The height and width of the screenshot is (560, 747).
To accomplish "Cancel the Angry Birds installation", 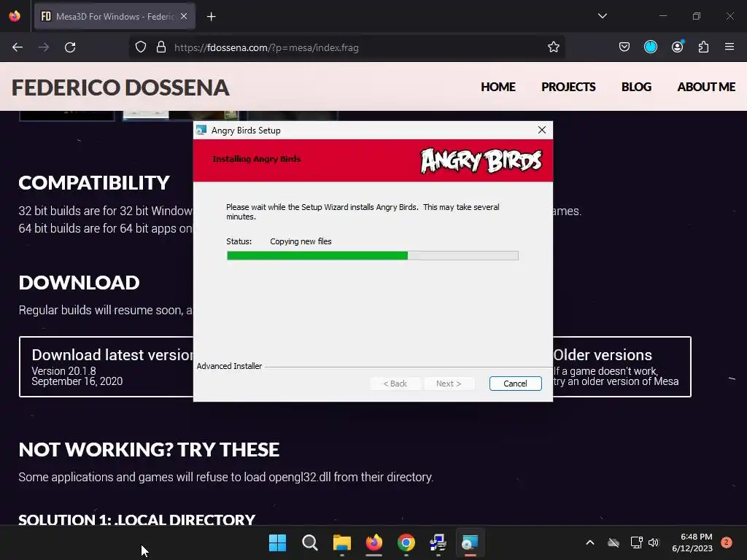I will point(515,384).
